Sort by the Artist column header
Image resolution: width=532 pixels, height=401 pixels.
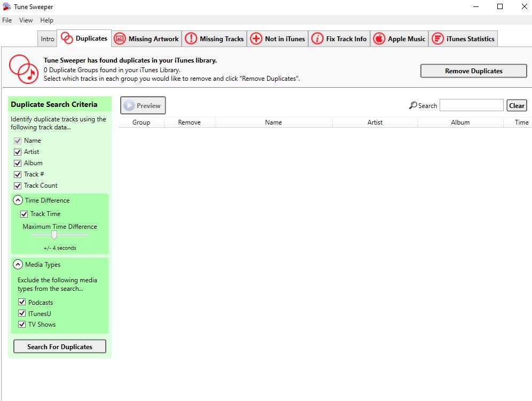point(375,122)
